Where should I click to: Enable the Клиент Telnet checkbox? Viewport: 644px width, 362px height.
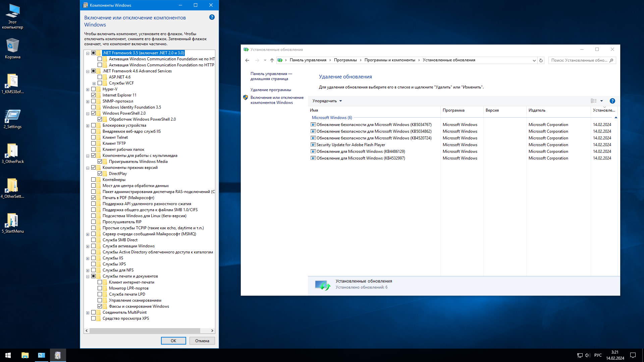[94, 137]
